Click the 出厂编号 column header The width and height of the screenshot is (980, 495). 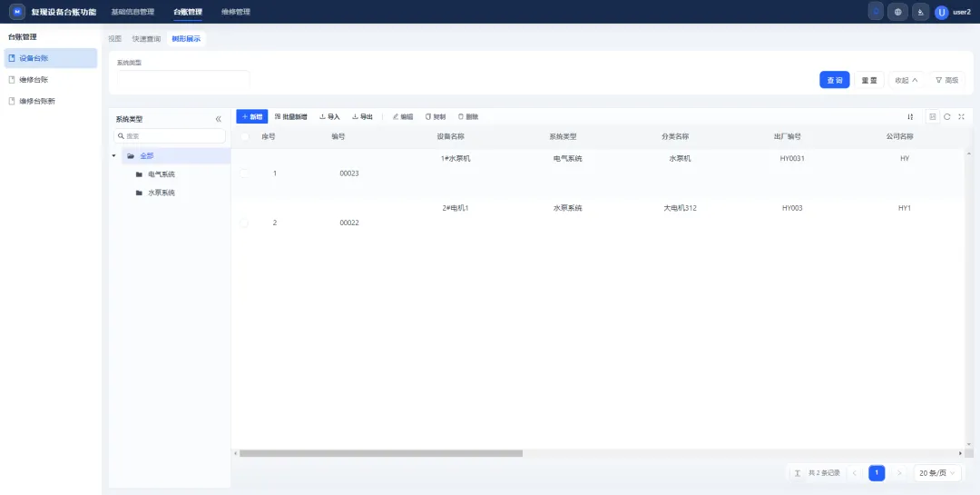tap(788, 136)
